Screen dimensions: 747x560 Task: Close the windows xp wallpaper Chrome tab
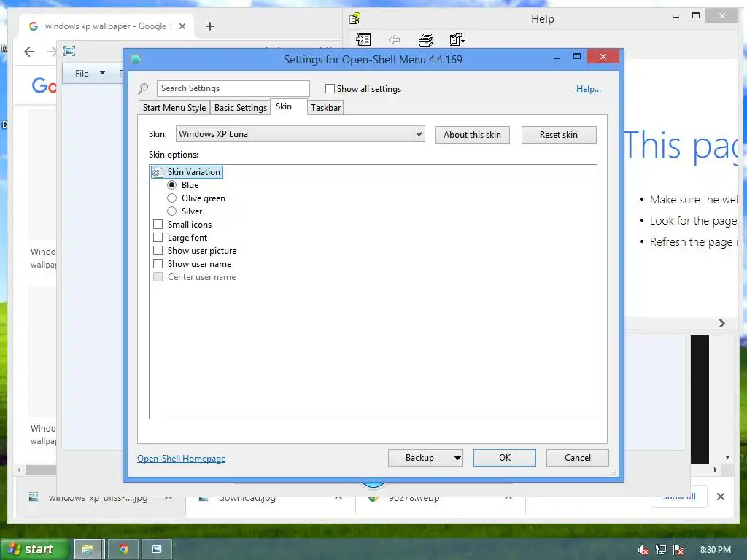coord(182,26)
